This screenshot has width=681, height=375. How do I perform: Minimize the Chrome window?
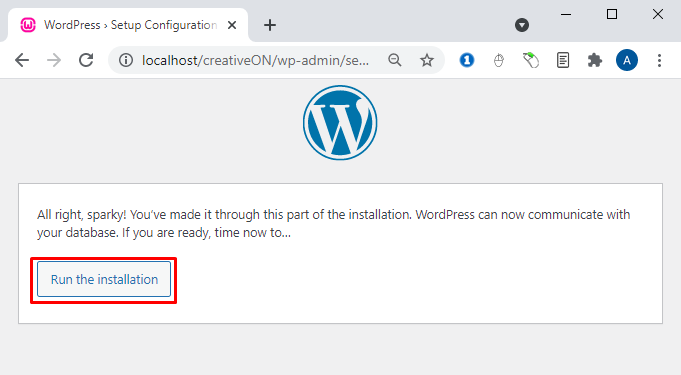tap(566, 14)
